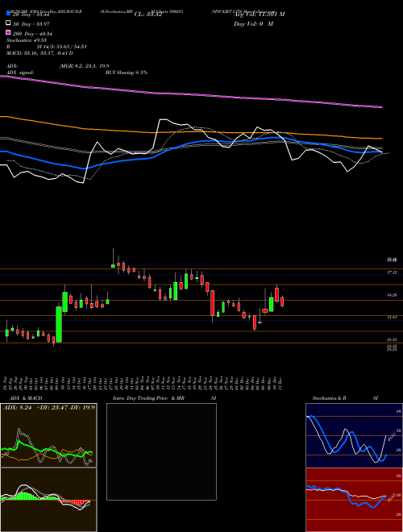The image size is (403, 532).
Task: Click the white 50 Day legend swatch
Action: (x=8, y=23)
